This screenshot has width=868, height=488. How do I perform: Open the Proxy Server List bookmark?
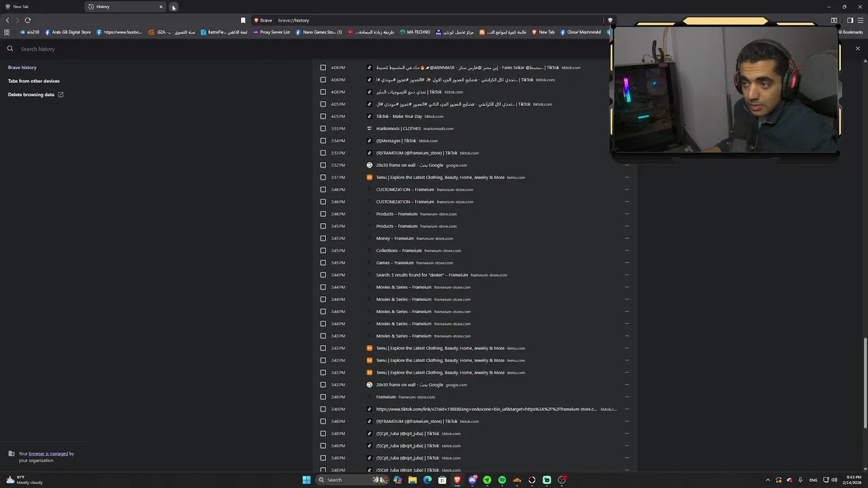point(270,32)
